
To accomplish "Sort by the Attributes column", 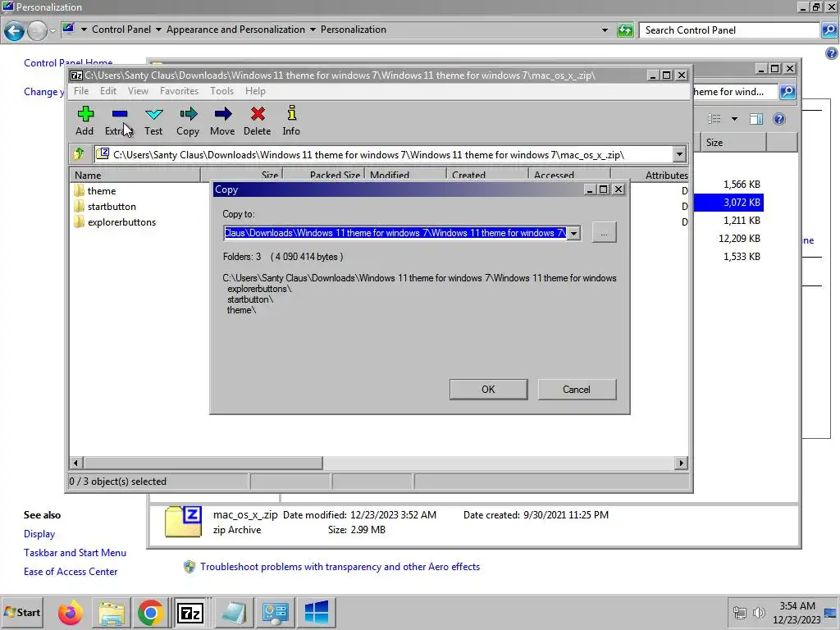I will point(650,175).
